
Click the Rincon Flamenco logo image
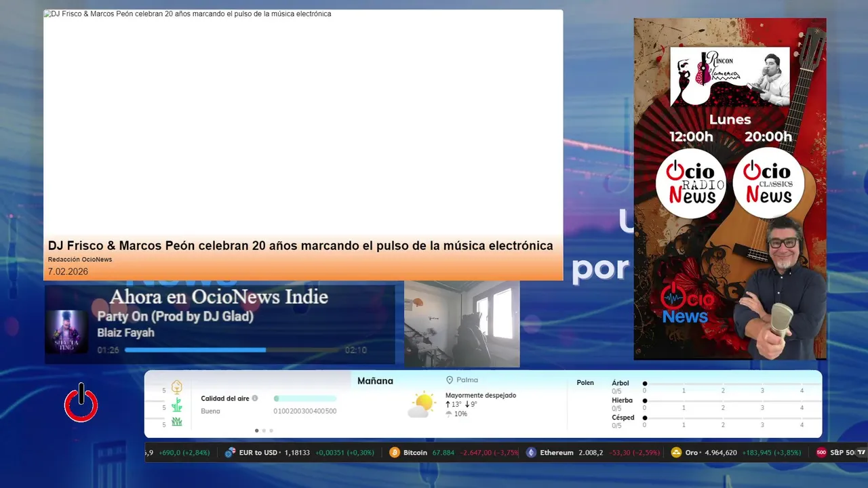tap(730, 77)
